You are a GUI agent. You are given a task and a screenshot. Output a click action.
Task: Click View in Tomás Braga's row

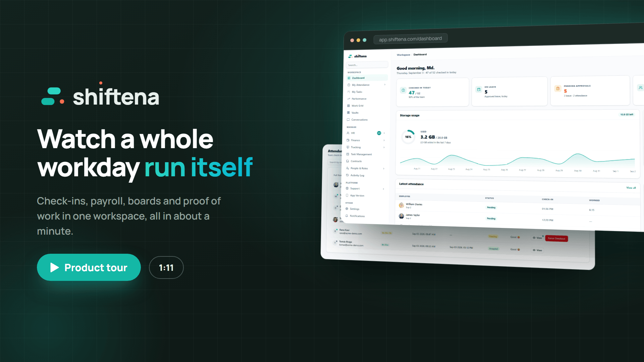[537, 250]
